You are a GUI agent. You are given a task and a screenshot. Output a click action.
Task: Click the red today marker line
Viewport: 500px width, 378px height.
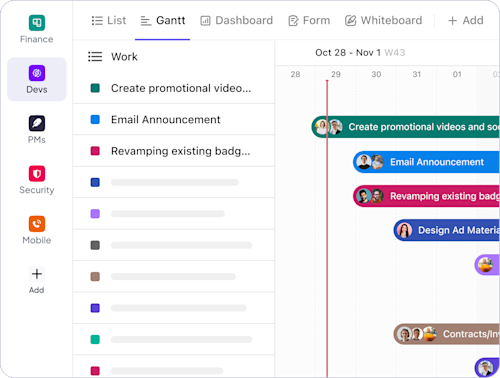[x=327, y=229]
